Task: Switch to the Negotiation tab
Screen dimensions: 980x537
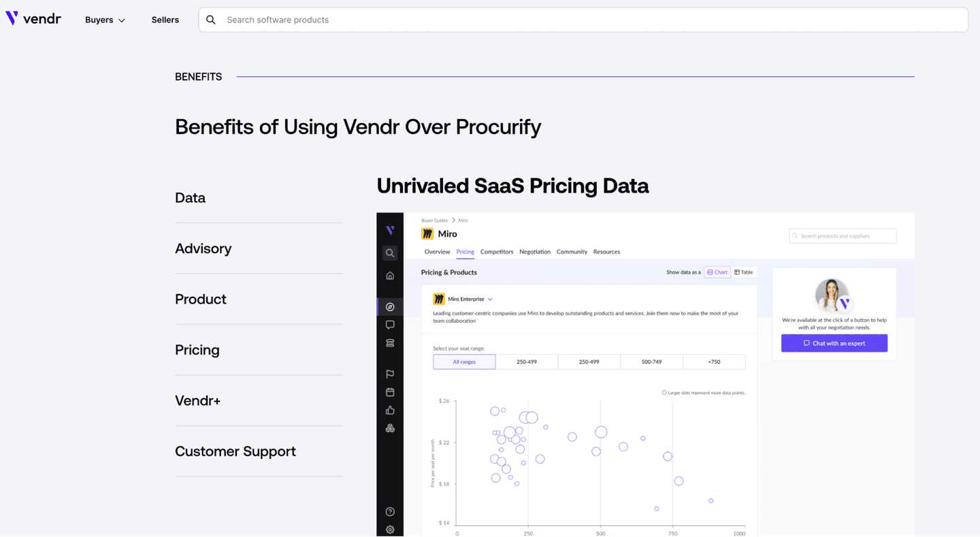Action: (535, 252)
